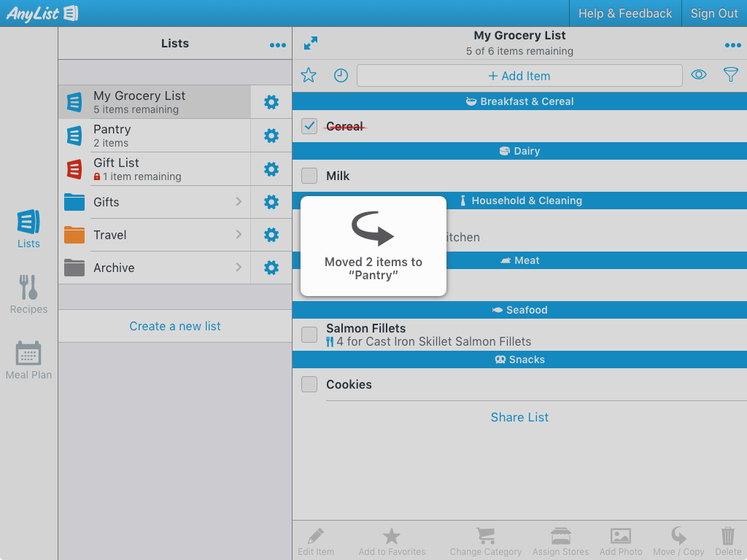
Task: Click the filter funnel icon
Action: pyautogui.click(x=730, y=74)
